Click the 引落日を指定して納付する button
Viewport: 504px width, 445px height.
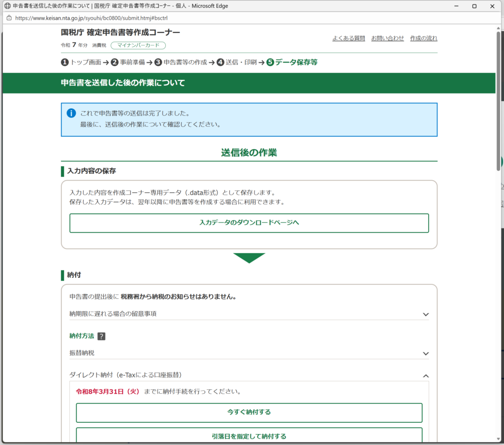click(249, 436)
